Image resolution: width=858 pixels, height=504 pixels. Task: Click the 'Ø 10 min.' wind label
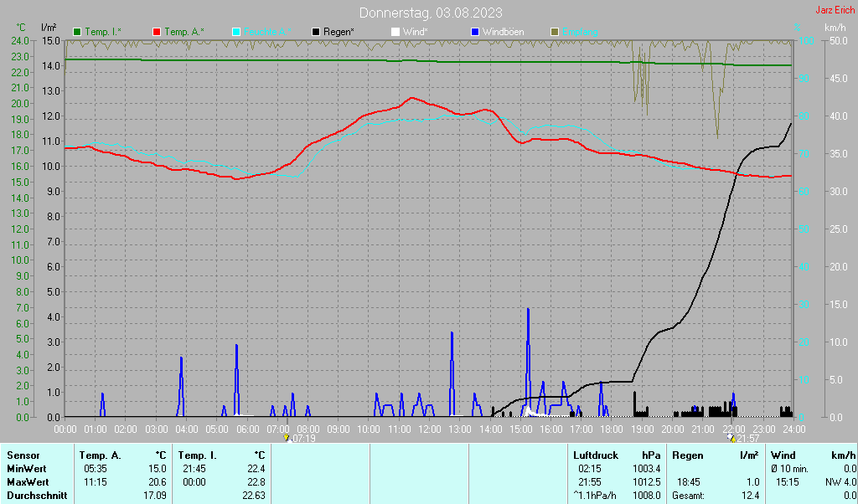pyautogui.click(x=789, y=469)
